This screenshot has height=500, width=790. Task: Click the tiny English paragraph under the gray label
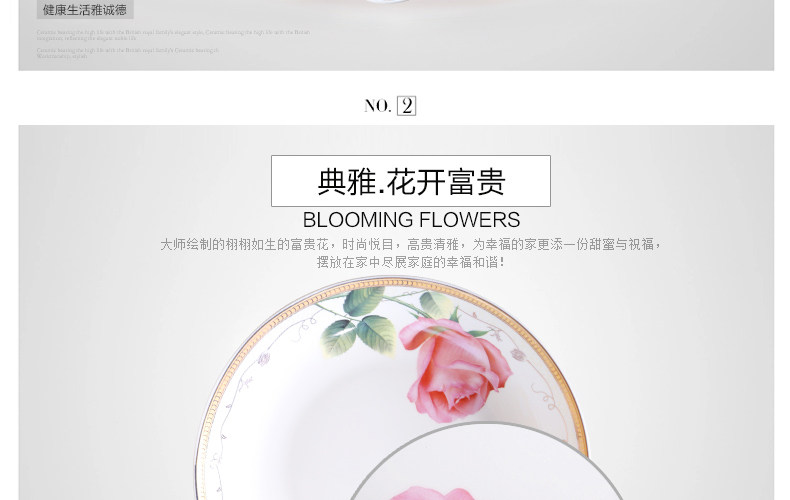(173, 35)
